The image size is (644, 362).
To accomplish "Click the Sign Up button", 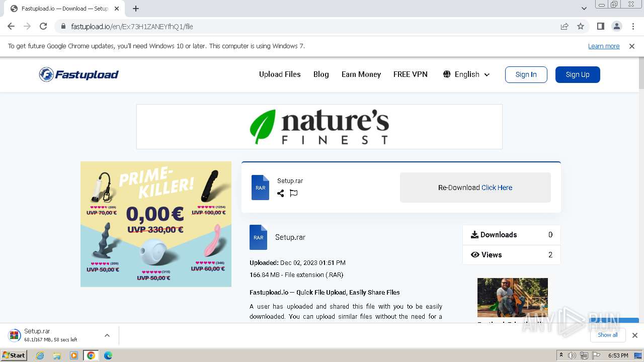I will tap(578, 74).
